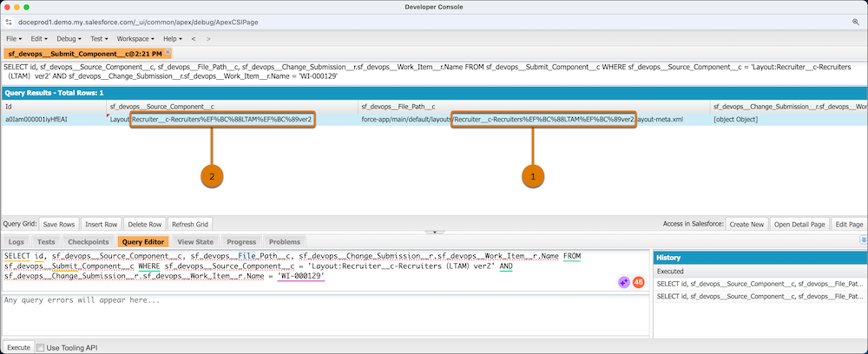The image size is (868, 354).
Task: Click the Query Results header bar
Action: click(434, 93)
